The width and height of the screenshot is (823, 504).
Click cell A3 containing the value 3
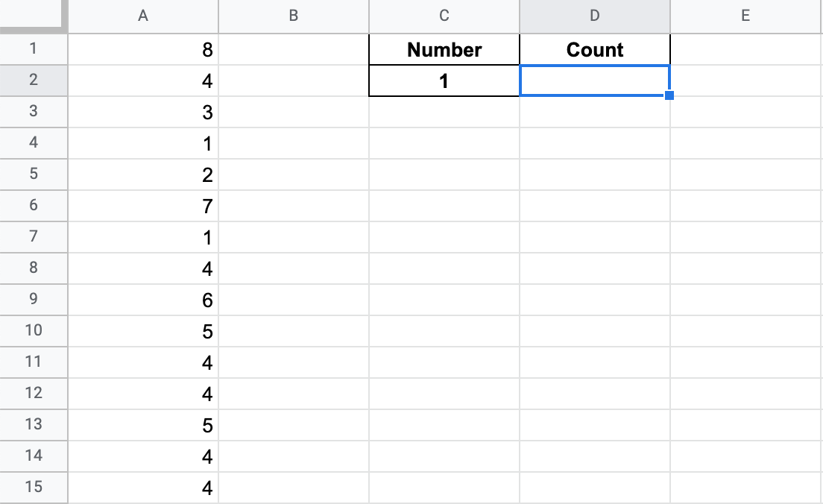142,112
